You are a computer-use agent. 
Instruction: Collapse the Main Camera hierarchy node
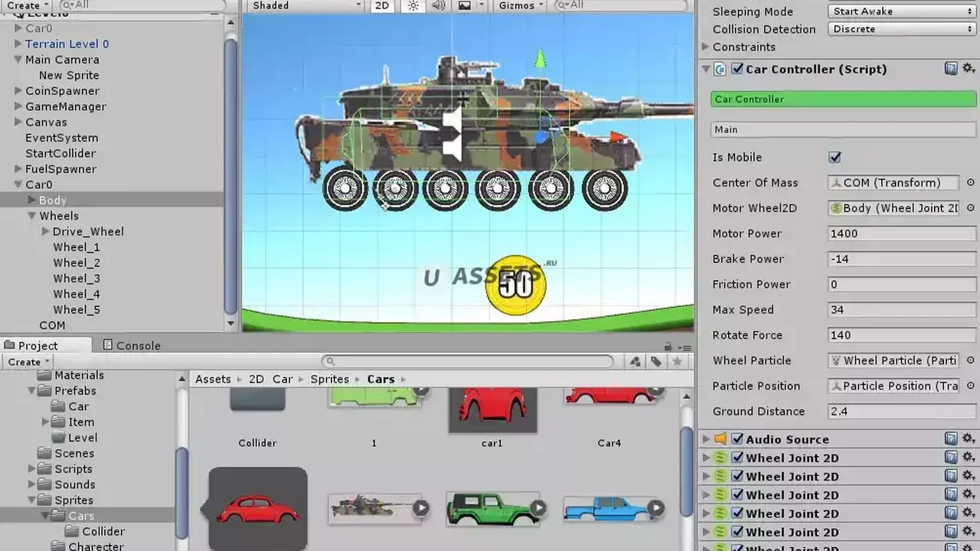coord(18,60)
